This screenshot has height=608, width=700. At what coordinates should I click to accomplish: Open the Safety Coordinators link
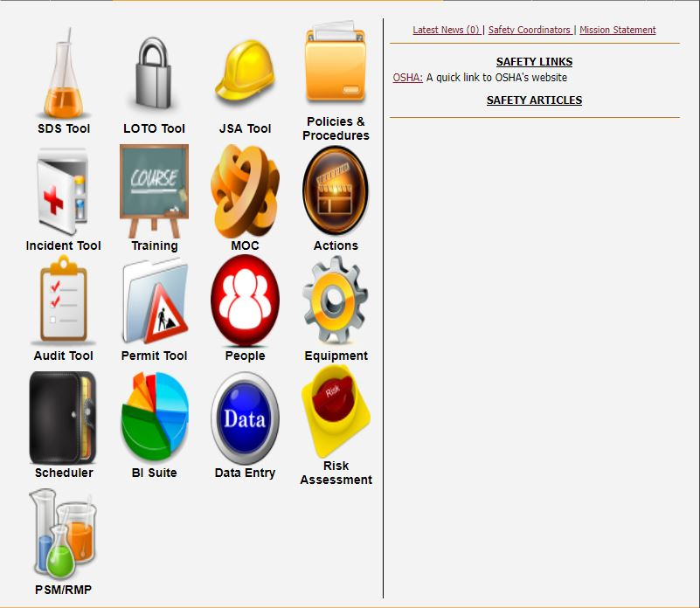pos(530,30)
